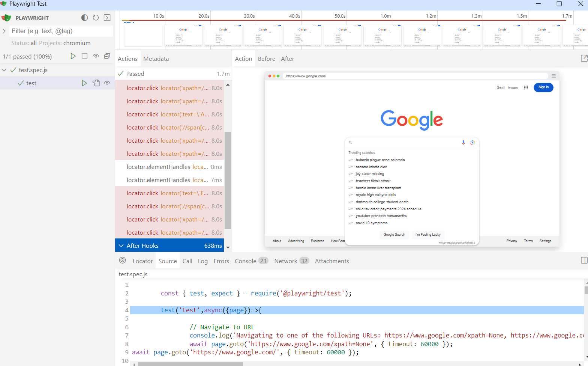Open the Action snapshot tab
The height and width of the screenshot is (366, 588).
243,59
